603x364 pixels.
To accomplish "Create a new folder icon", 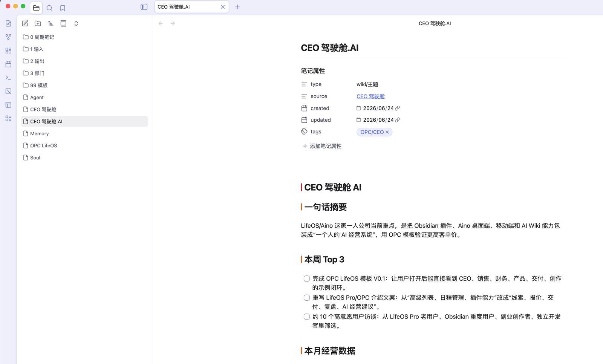I will point(38,23).
